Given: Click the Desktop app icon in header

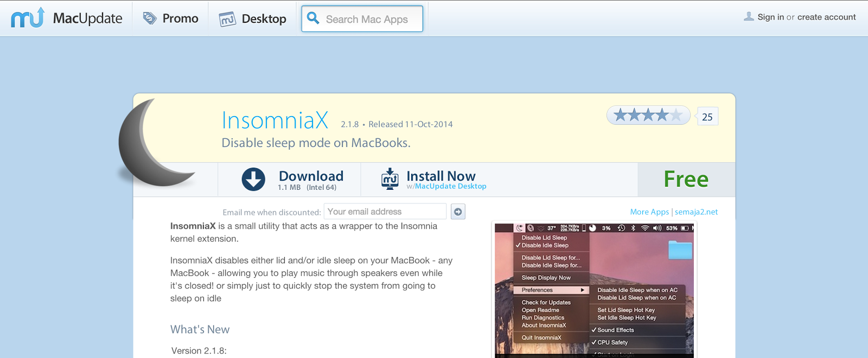Looking at the screenshot, I should pos(227,19).
